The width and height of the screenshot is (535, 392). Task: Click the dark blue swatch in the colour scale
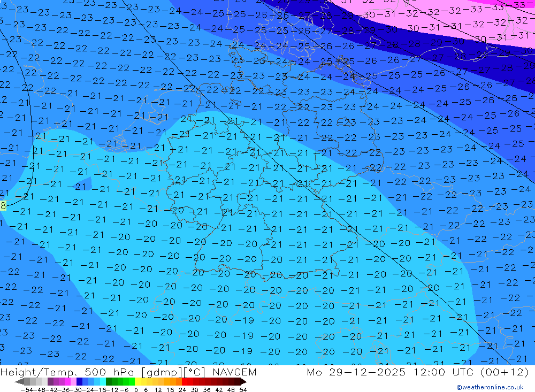tap(79, 381)
